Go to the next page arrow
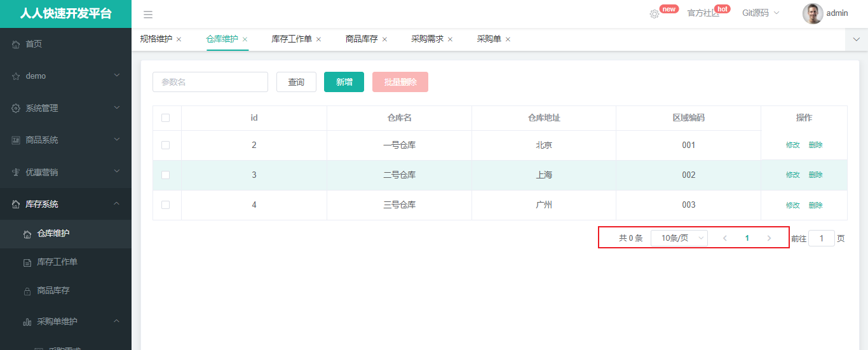Image resolution: width=868 pixels, height=350 pixels. point(770,238)
